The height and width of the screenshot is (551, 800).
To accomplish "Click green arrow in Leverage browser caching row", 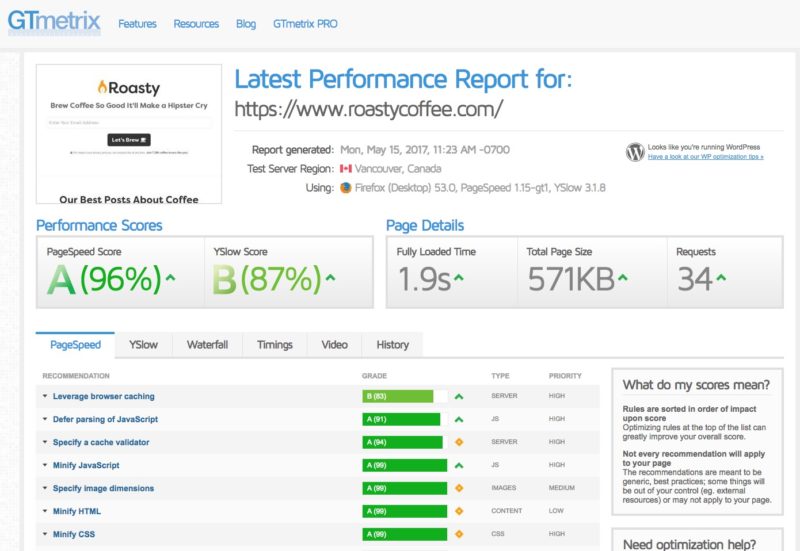I will coord(459,396).
